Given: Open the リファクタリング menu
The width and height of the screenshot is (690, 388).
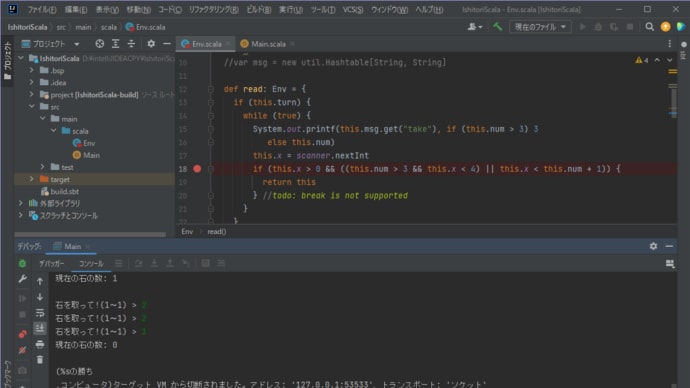Looking at the screenshot, I should 213,9.
